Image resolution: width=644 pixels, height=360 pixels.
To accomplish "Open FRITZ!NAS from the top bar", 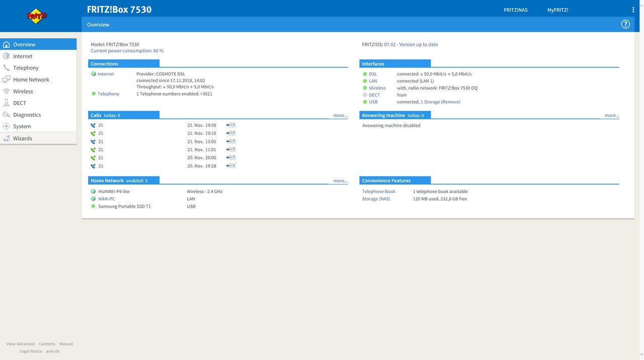I will coord(516,10).
